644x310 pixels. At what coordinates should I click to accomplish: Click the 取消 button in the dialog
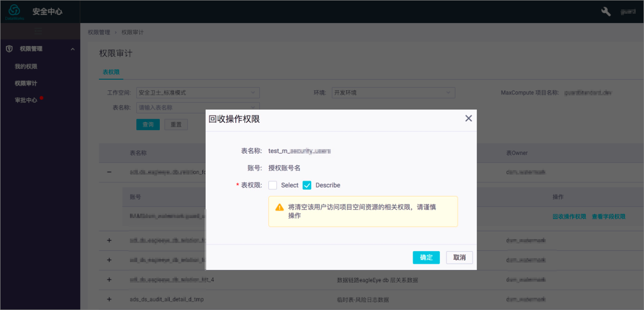click(459, 258)
